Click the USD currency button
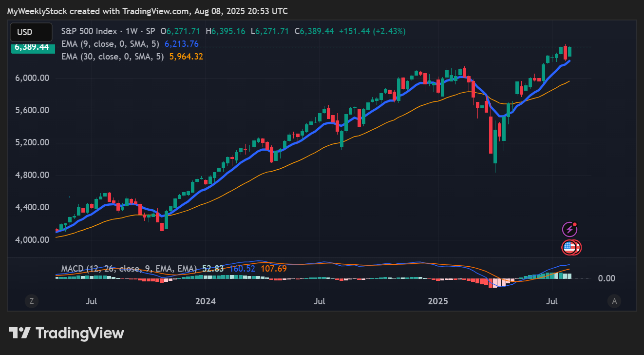This screenshot has height=355, width=644. pyautogui.click(x=31, y=32)
